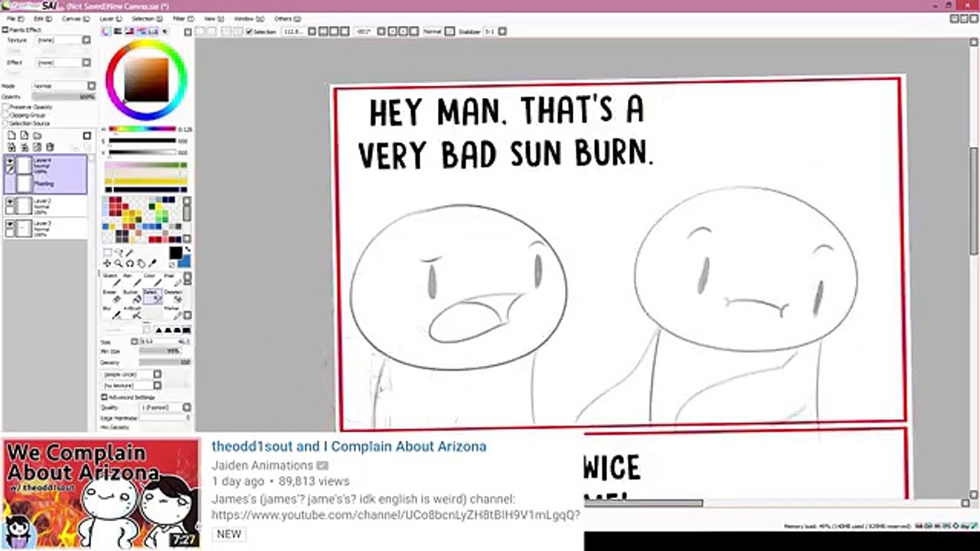Select the rectangular selection tool

(x=107, y=253)
